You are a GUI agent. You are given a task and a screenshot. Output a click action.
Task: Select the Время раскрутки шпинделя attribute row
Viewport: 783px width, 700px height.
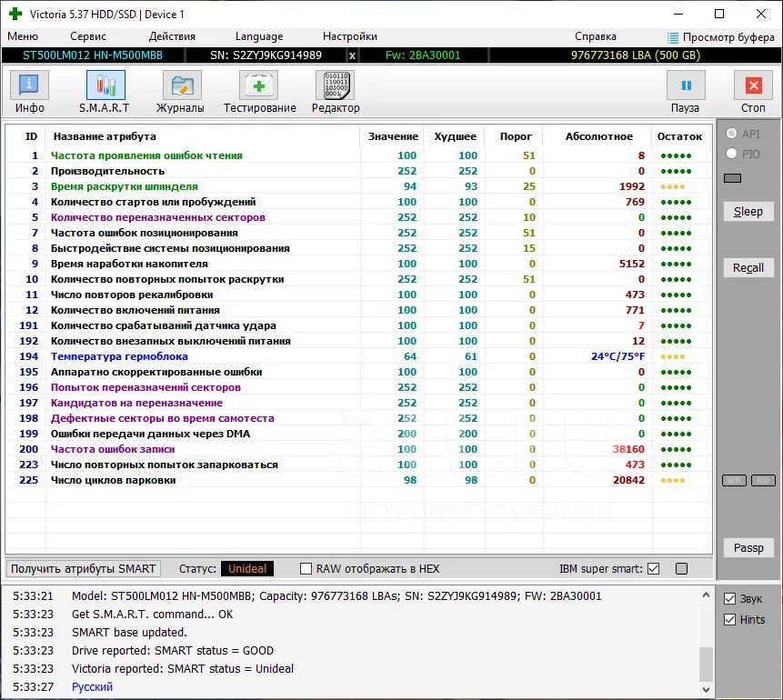click(358, 186)
